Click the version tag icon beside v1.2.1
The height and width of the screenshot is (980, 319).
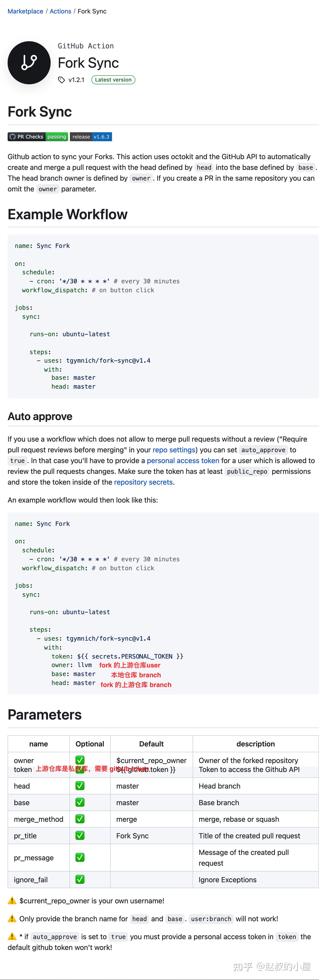point(62,80)
